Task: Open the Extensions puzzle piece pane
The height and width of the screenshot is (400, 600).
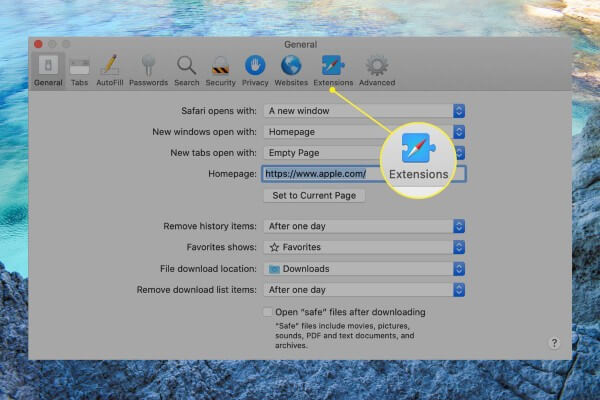Action: coord(333,70)
